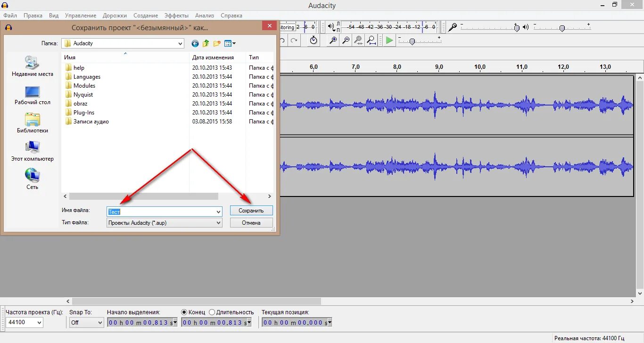Click the Сохранить button

coord(251,211)
